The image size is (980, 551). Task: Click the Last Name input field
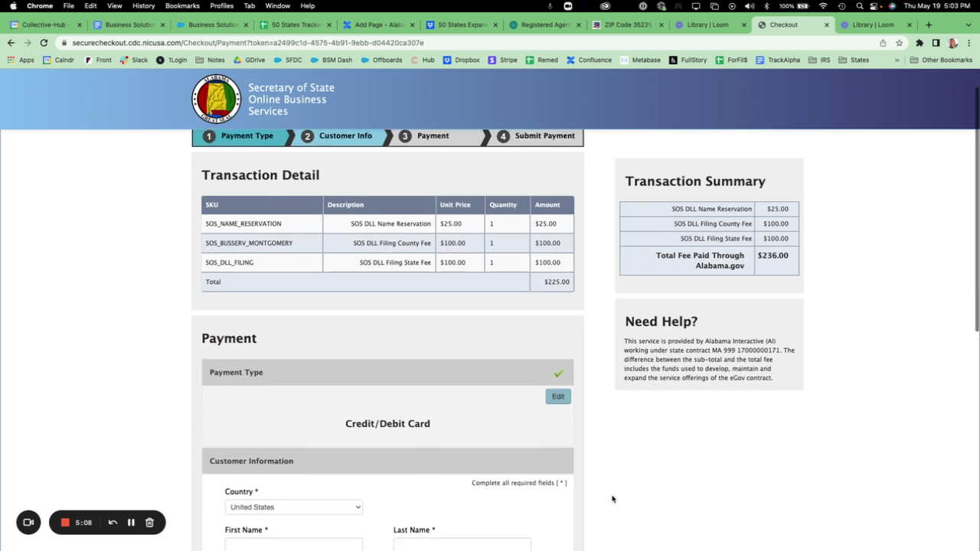[x=462, y=544]
